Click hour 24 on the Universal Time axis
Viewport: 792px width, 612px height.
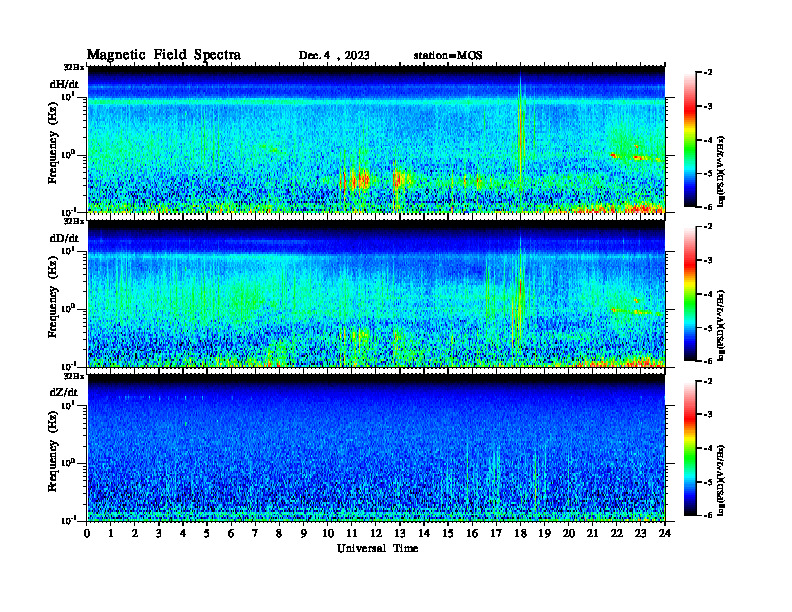[x=665, y=533]
